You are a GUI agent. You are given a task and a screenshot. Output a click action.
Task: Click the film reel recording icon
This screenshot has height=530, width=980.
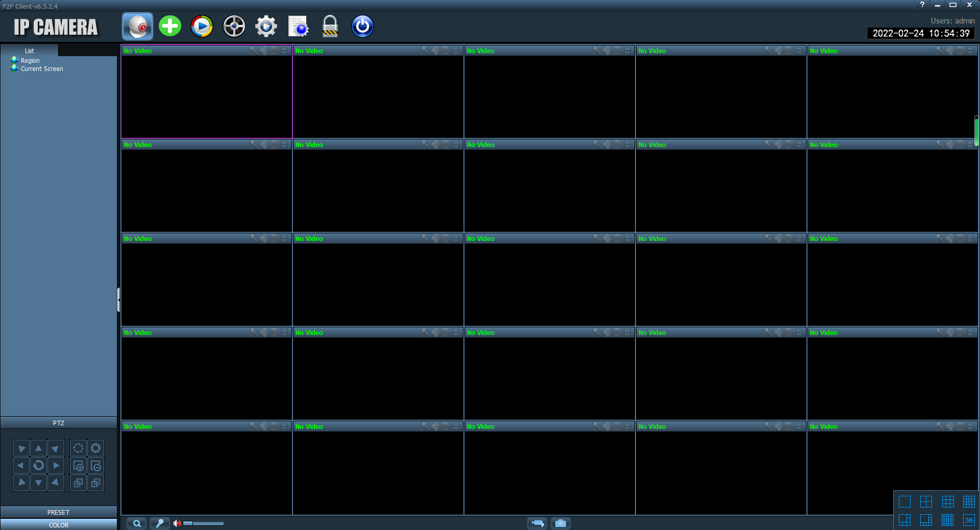coord(234,27)
